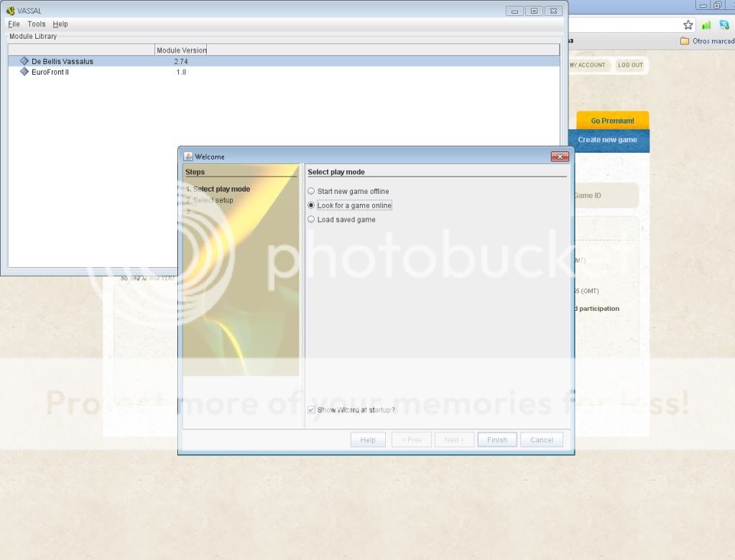
Task: Click the 'Select play mode' step in Steps
Action: point(218,189)
